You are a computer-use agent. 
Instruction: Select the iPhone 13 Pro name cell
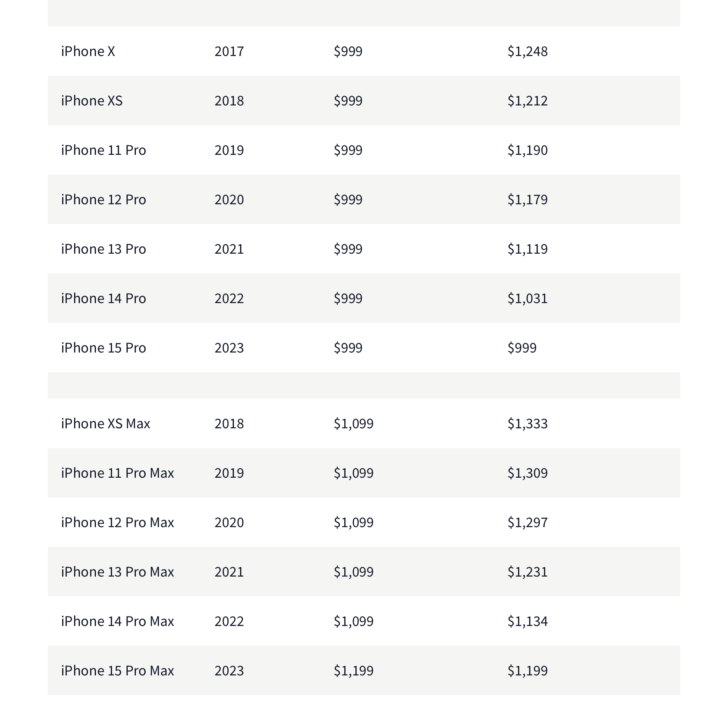pyautogui.click(x=103, y=249)
